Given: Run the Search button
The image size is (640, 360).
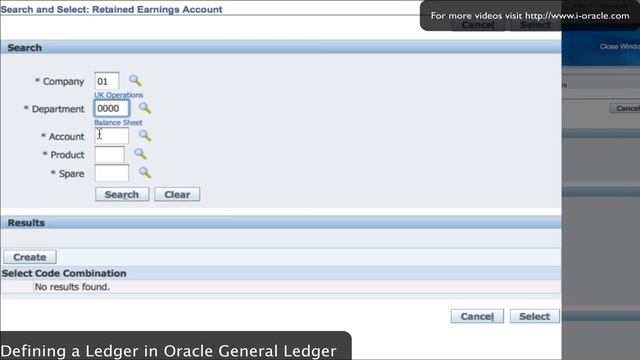Looking at the screenshot, I should click(122, 194).
